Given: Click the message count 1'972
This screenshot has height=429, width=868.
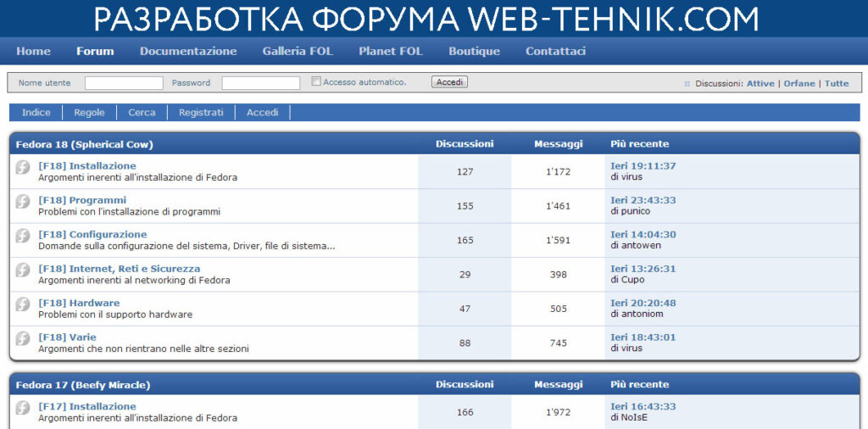Looking at the screenshot, I should coord(558,413).
